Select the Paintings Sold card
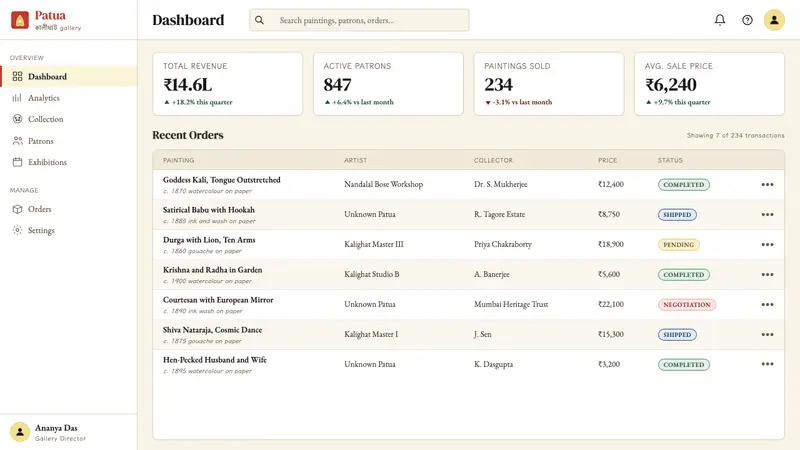 coord(549,84)
